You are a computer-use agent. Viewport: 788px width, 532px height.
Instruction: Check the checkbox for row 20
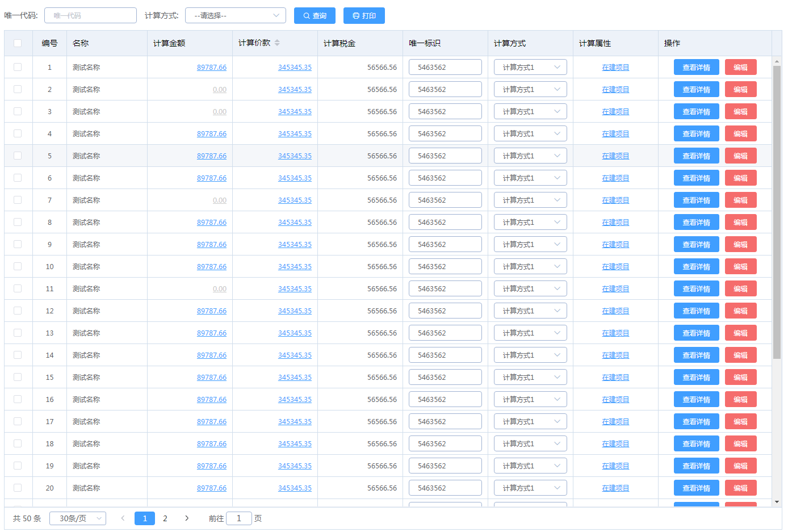pyautogui.click(x=18, y=488)
